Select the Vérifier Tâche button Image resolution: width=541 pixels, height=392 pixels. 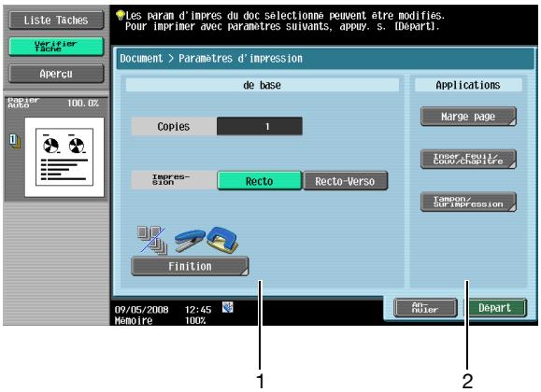(x=56, y=47)
